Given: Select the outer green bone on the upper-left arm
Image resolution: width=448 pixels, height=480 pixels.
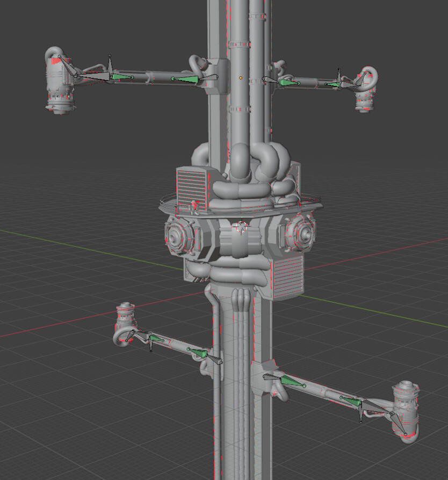Looking at the screenshot, I should pyautogui.click(x=121, y=77).
